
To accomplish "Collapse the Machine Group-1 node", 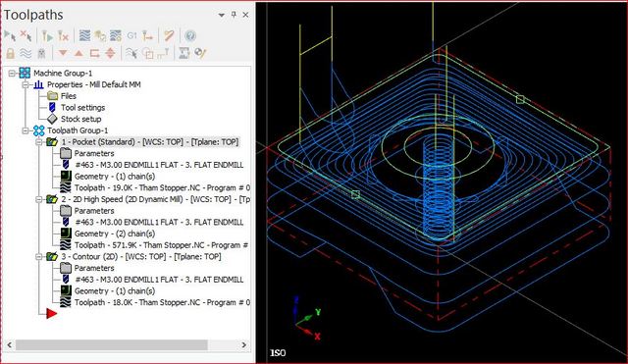I will click(x=12, y=74).
